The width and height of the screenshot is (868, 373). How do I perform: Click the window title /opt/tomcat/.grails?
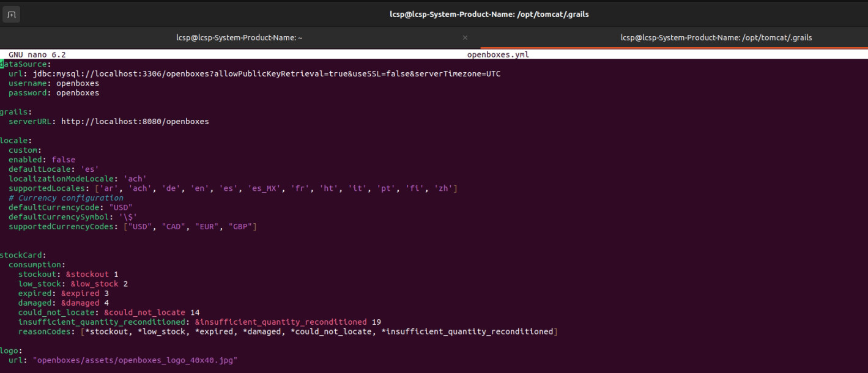tap(489, 14)
